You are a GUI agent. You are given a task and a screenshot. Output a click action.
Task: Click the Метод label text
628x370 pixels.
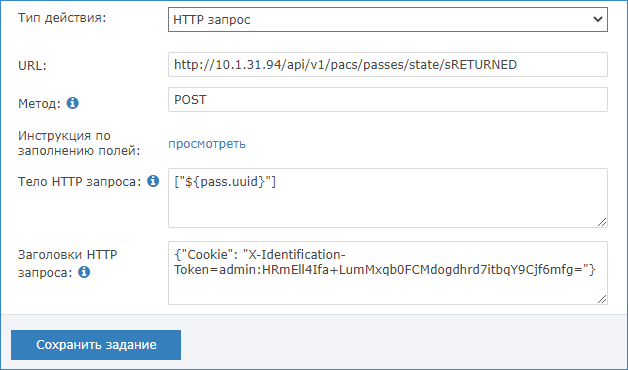point(39,104)
